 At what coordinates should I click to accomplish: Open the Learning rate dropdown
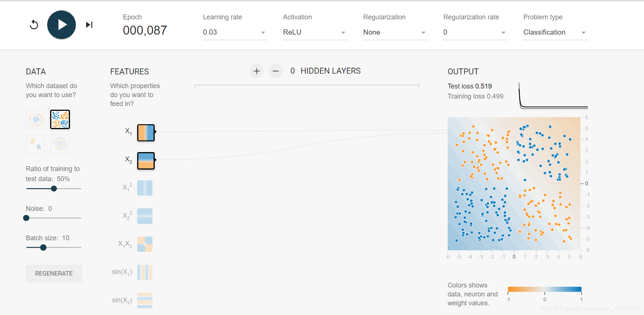point(235,32)
